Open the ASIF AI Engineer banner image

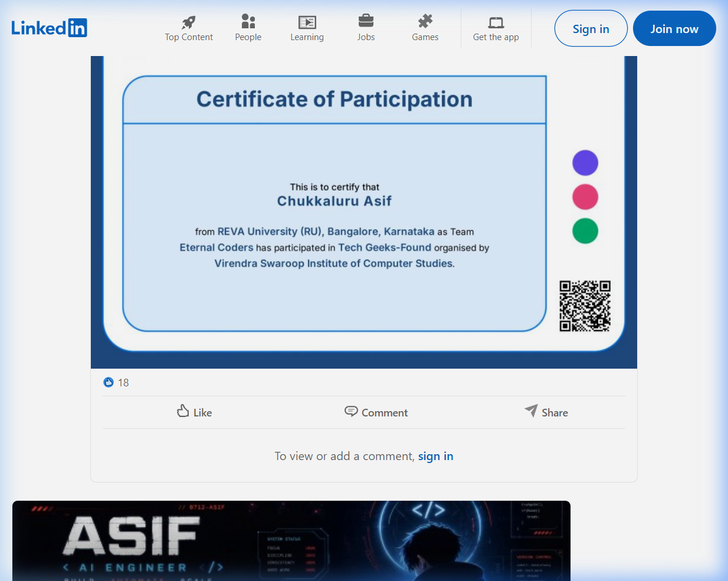coord(291,541)
